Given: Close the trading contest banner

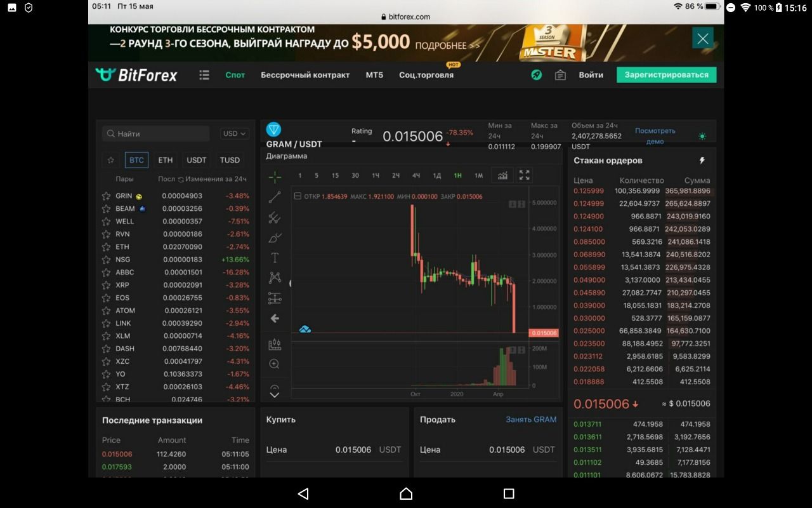Looking at the screenshot, I should click(703, 38).
